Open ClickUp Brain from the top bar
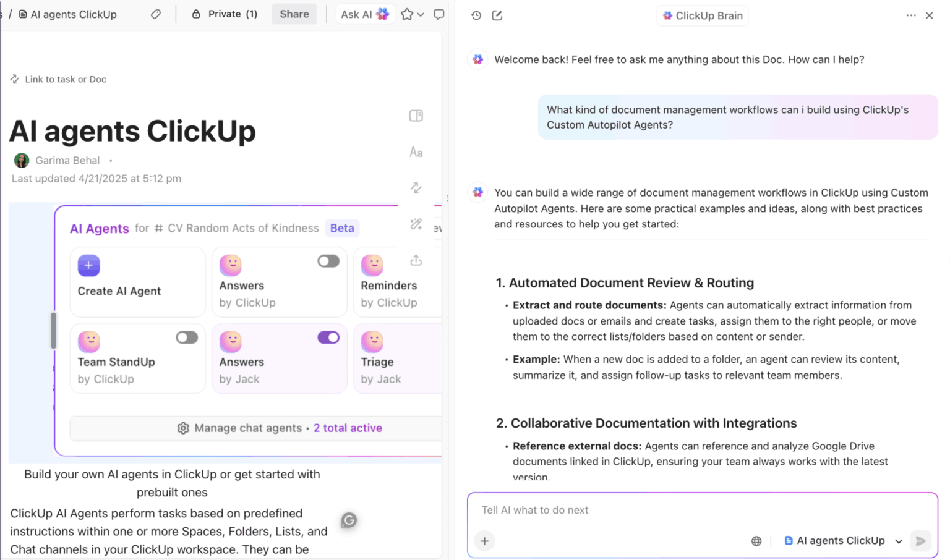The height and width of the screenshot is (560, 950). pyautogui.click(x=702, y=15)
